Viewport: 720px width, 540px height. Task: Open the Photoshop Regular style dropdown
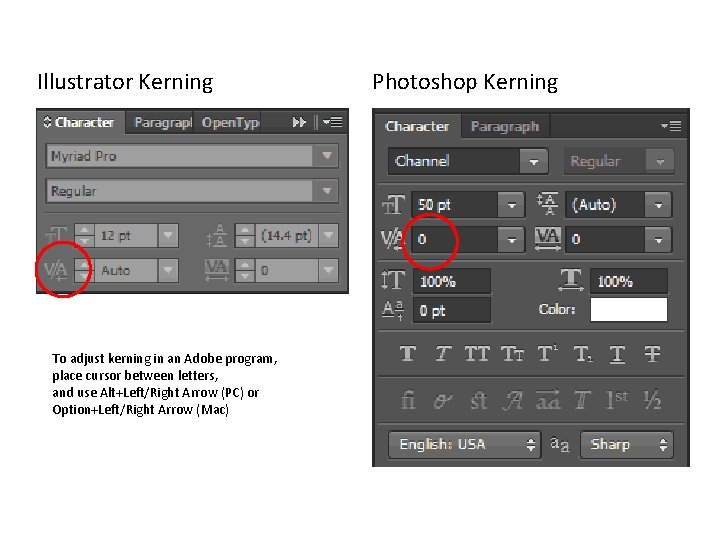coord(660,161)
